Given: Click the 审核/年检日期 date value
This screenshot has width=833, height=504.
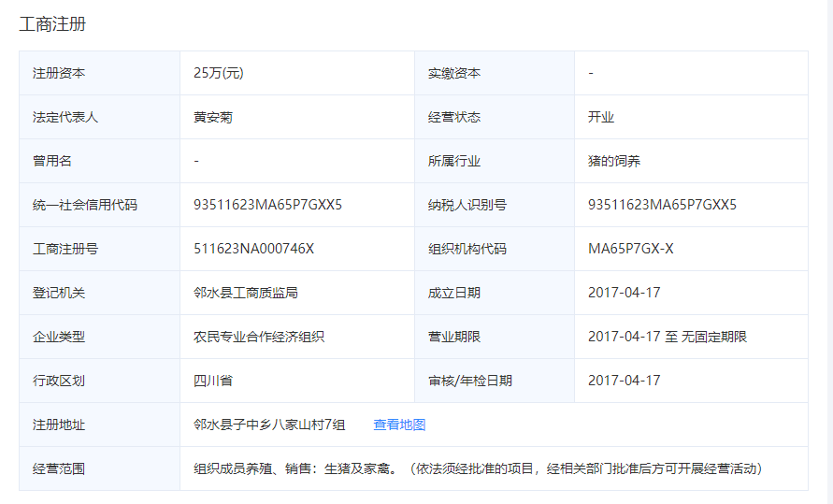Looking at the screenshot, I should 624,381.
